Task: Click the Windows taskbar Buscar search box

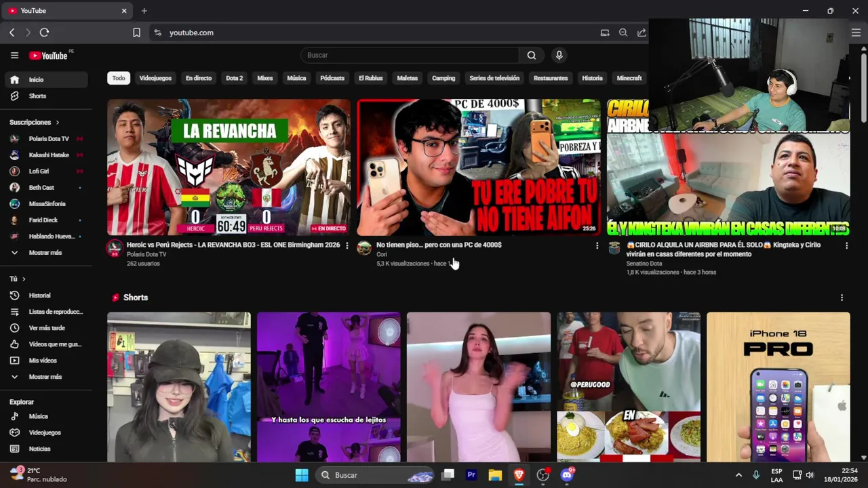Action: [x=375, y=475]
